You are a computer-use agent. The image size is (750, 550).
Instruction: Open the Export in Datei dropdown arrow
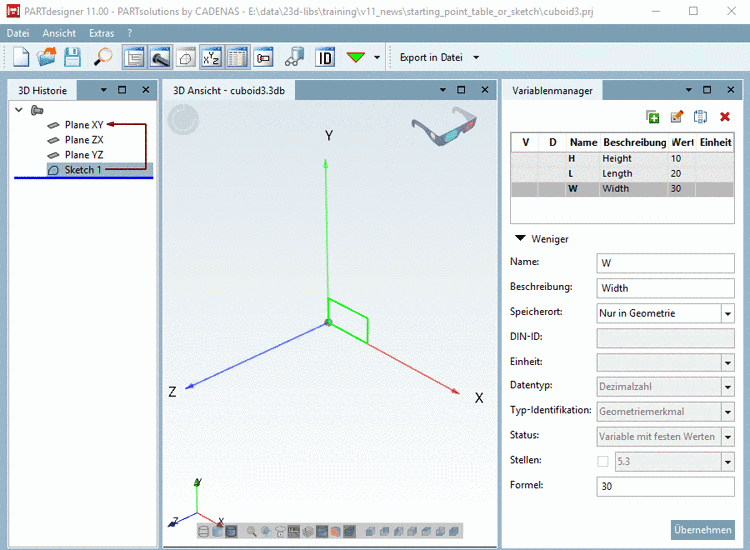click(476, 57)
